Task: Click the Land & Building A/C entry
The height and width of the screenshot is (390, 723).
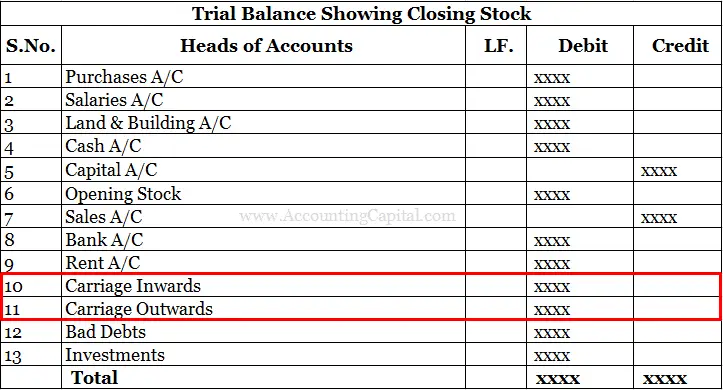Action: pos(148,123)
